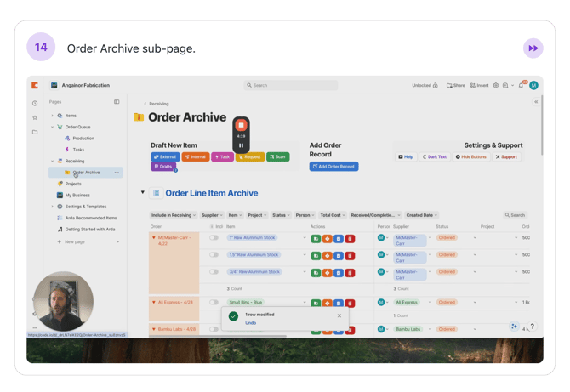Open the Supplier filter dropdown

pyautogui.click(x=213, y=215)
